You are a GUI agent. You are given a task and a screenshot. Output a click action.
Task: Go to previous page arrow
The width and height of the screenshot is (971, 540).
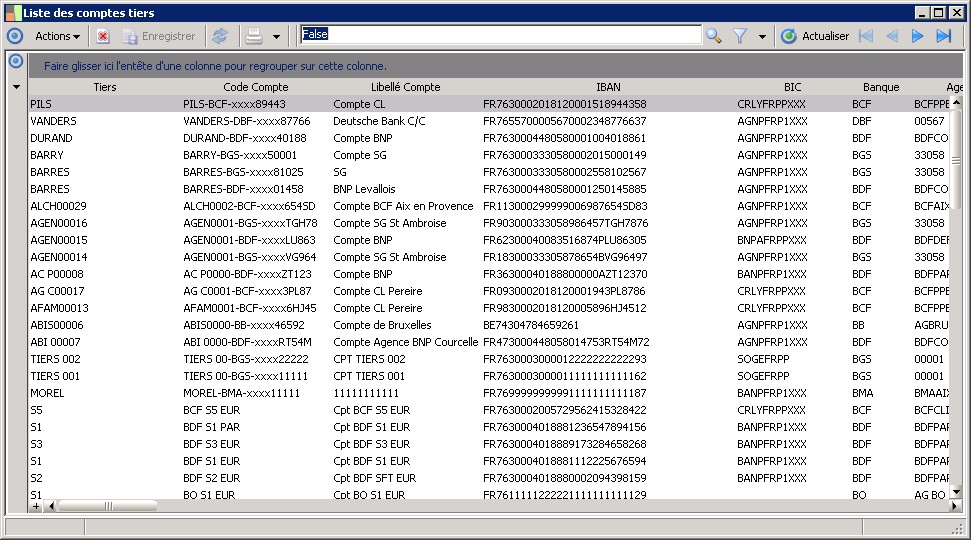click(892, 36)
